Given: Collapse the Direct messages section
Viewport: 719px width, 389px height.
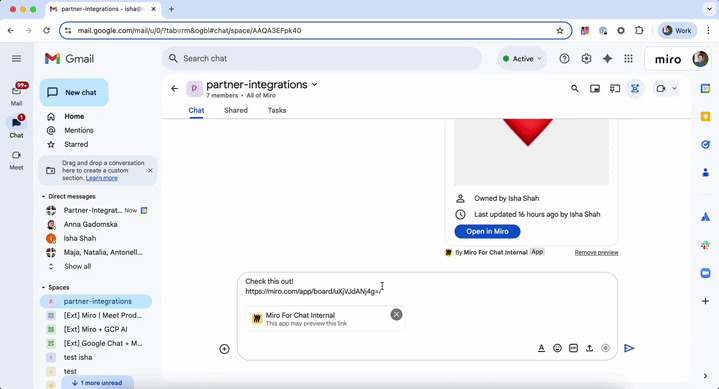Looking at the screenshot, I should click(x=44, y=196).
